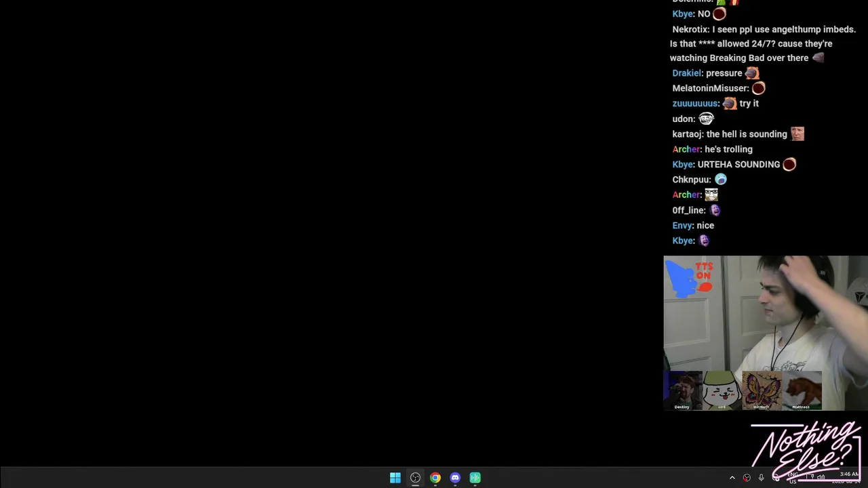Open OBS Studio from the taskbar
The height and width of the screenshot is (488, 868).
click(x=415, y=478)
